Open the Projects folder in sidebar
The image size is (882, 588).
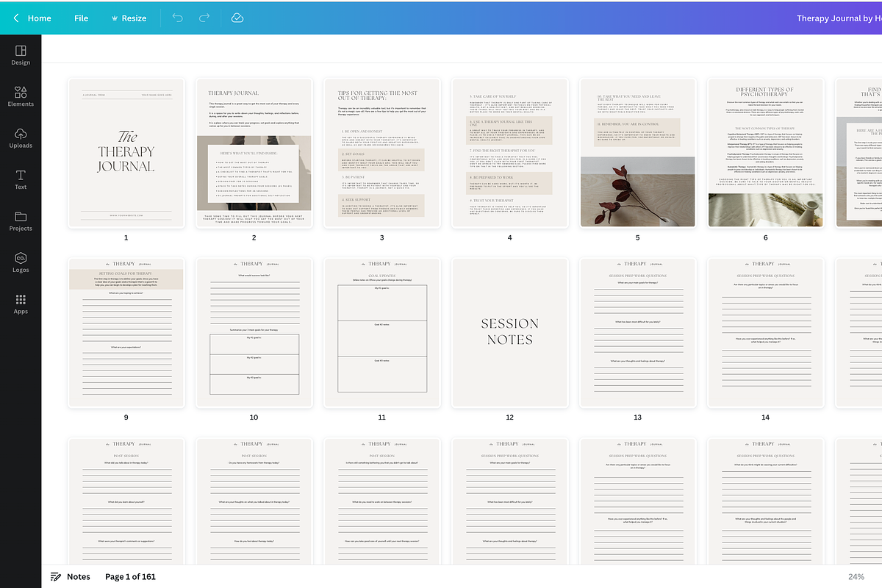(21, 220)
